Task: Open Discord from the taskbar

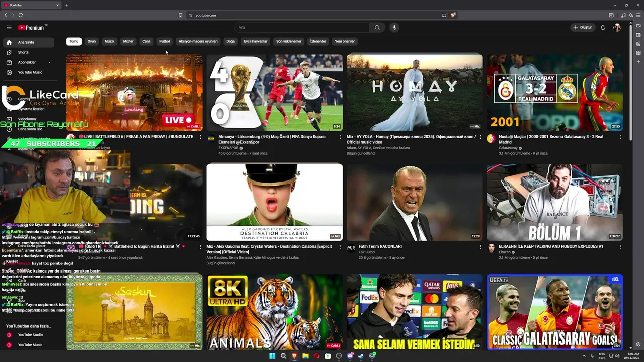Action: pos(350,356)
